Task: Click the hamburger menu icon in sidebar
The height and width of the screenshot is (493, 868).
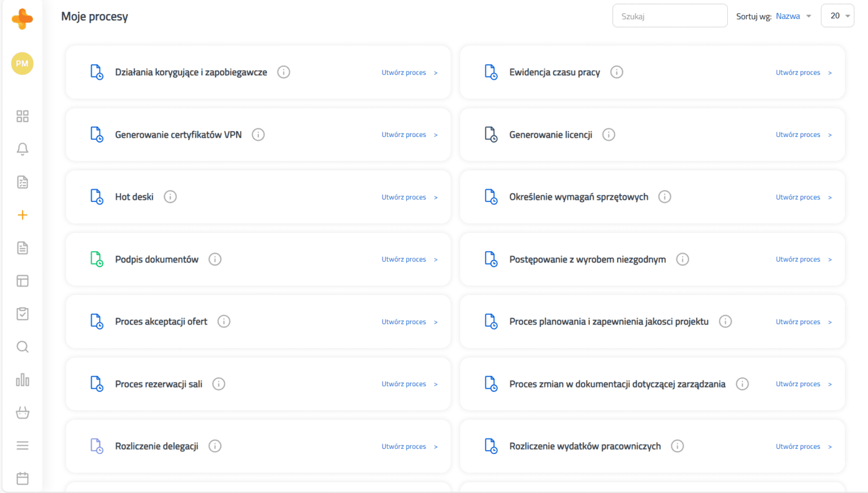Action: [x=22, y=445]
